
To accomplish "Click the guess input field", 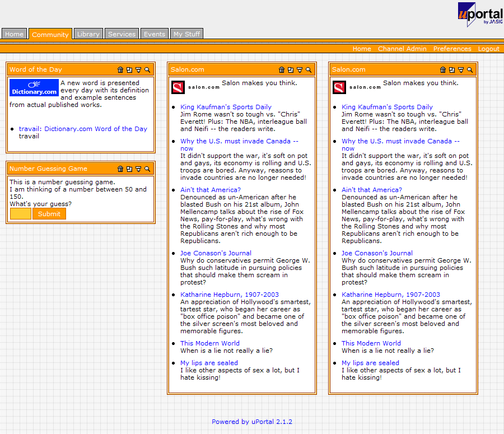I will (21, 214).
